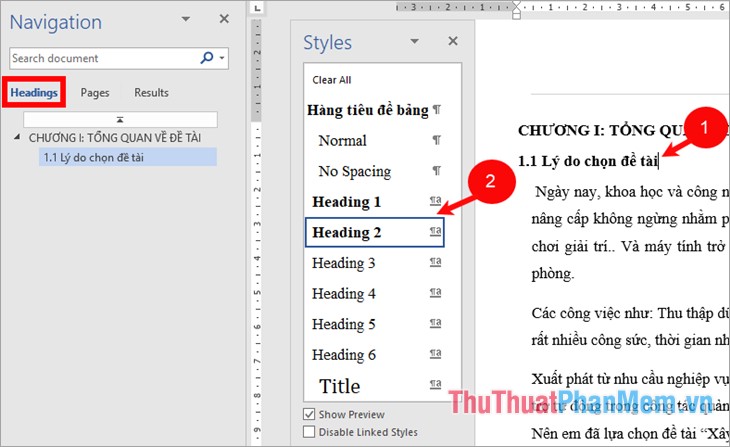Click the tab selector at ruler corner
Image resolution: width=730 pixels, height=447 pixels.
tap(257, 7)
